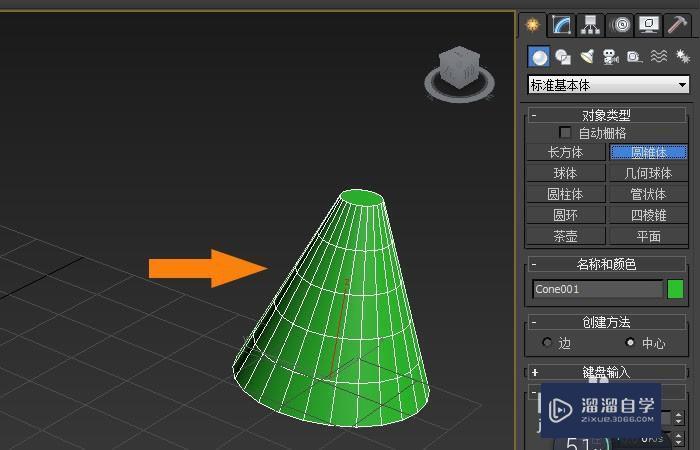Click the 圆锥体 button
Image resolution: width=700 pixels, height=450 pixels.
coord(649,152)
